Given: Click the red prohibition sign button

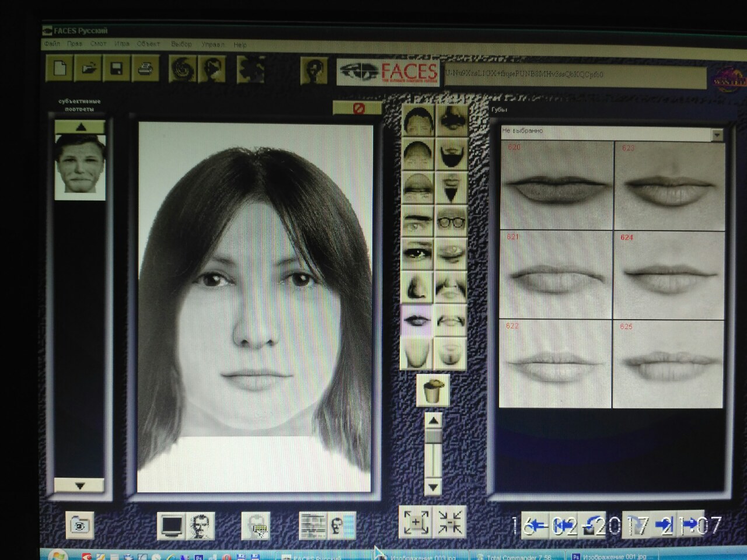Looking at the screenshot, I should pos(358,108).
